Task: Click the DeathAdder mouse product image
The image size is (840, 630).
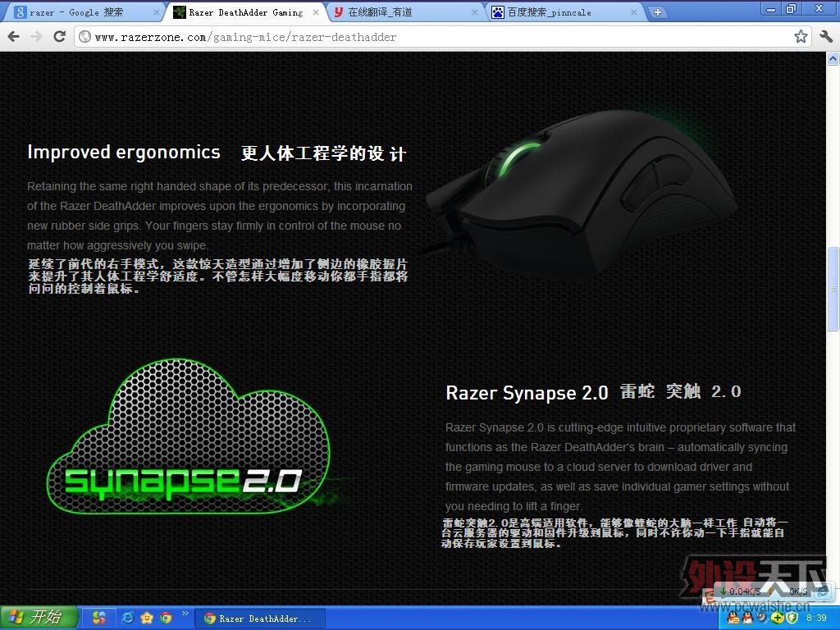Action: pyautogui.click(x=582, y=195)
